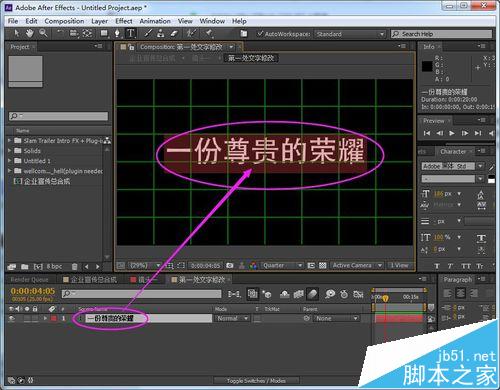Image resolution: width=500 pixels, height=390 pixels.
Task: Select the Unified Camera tool
Action: click(74, 33)
